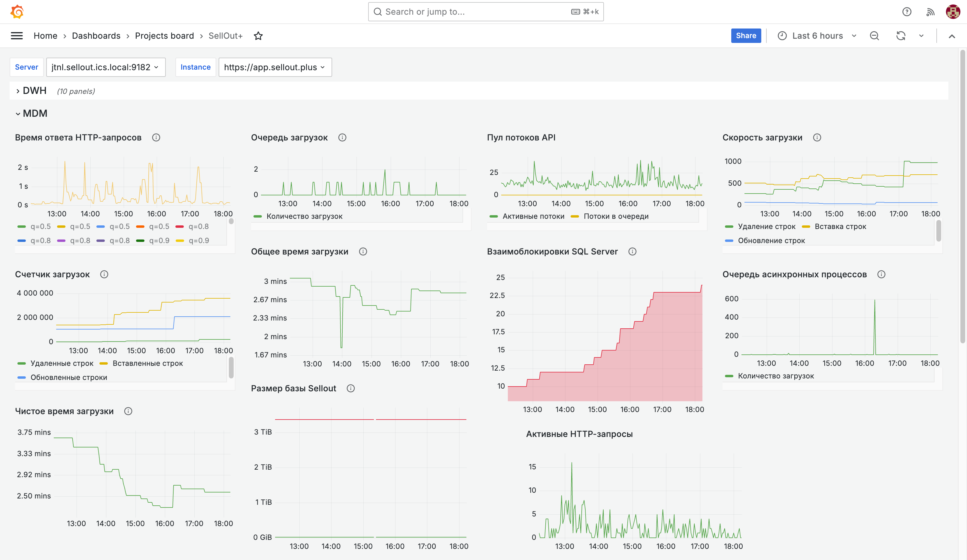Viewport: 967px width, 560px height.
Task: Toggle the Активные потоки legend series
Action: click(x=533, y=216)
